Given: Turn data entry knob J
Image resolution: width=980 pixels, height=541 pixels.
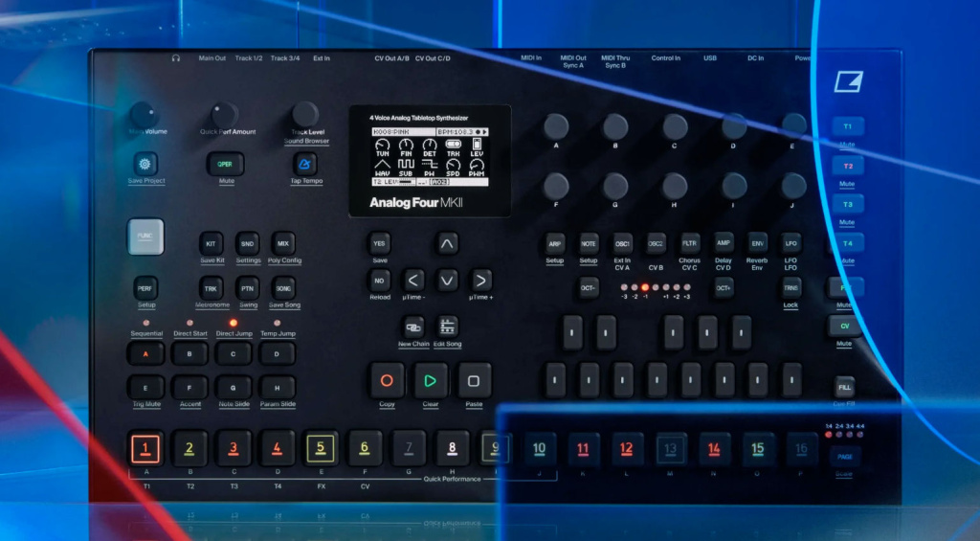Looking at the screenshot, I should coord(793,187).
